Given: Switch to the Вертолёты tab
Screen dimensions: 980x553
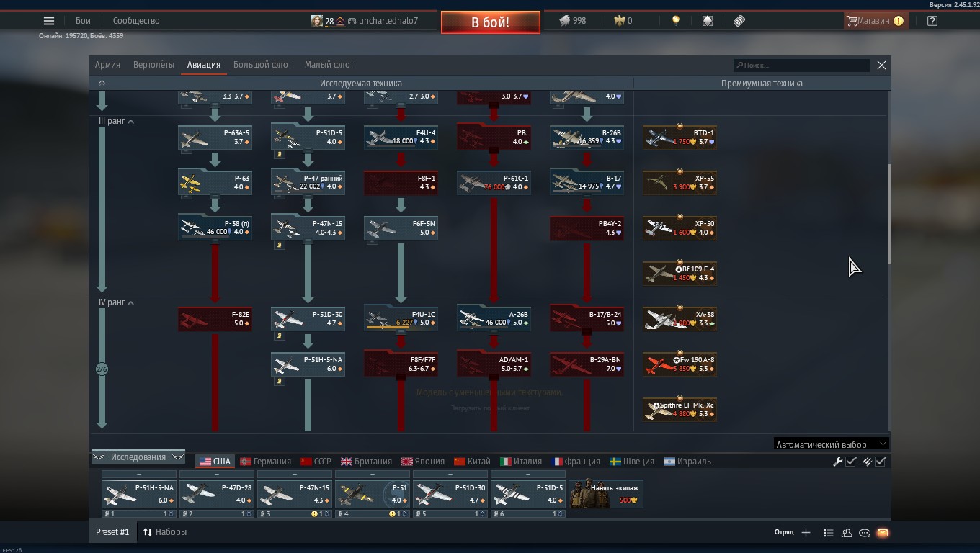Looking at the screenshot, I should pos(153,65).
